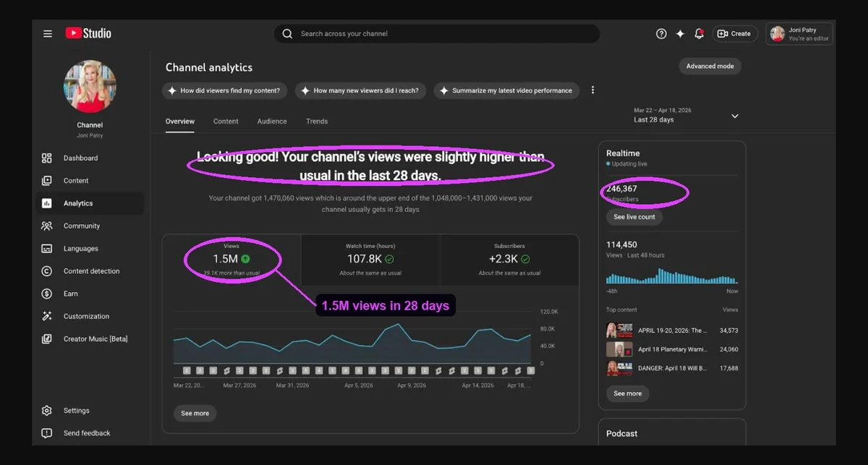Open the help question mark icon
The width and height of the screenshot is (868, 465).
(x=661, y=33)
